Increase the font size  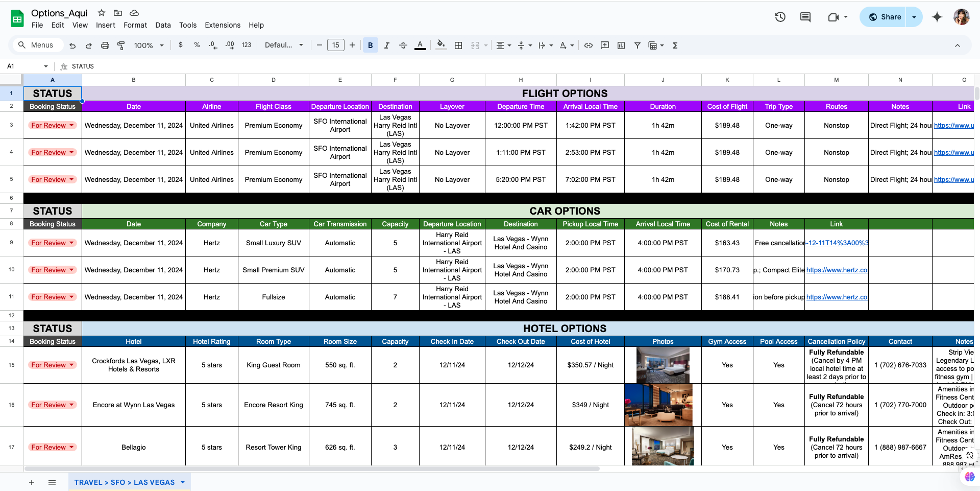(352, 45)
